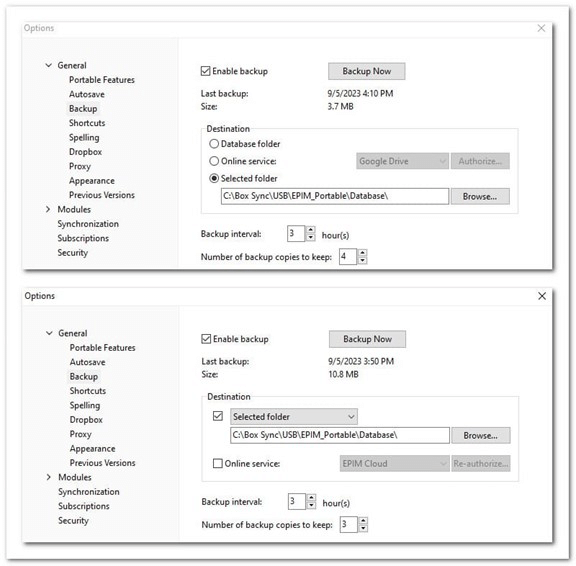The height and width of the screenshot is (566, 576).
Task: Expand Modules tree node in upper window
Action: [48, 209]
